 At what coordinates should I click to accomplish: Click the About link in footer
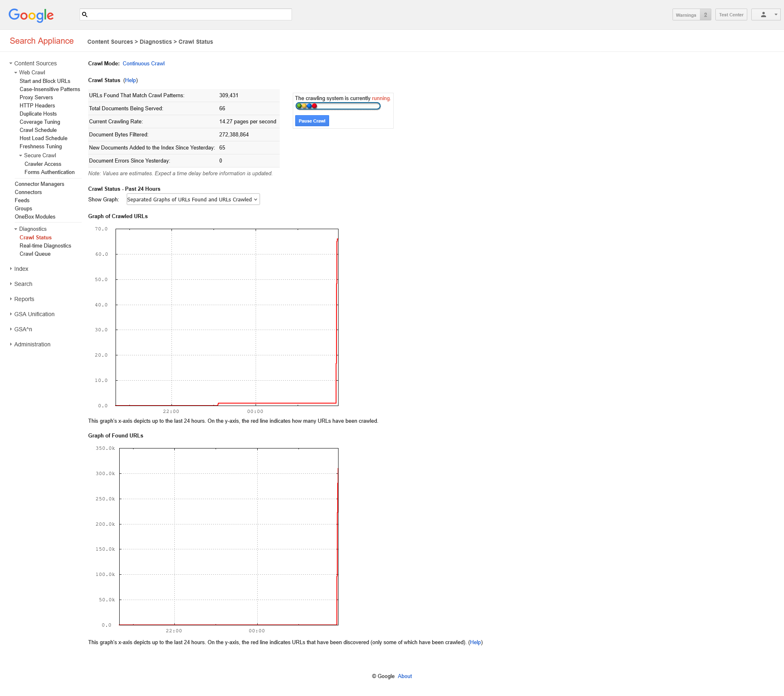tap(405, 676)
